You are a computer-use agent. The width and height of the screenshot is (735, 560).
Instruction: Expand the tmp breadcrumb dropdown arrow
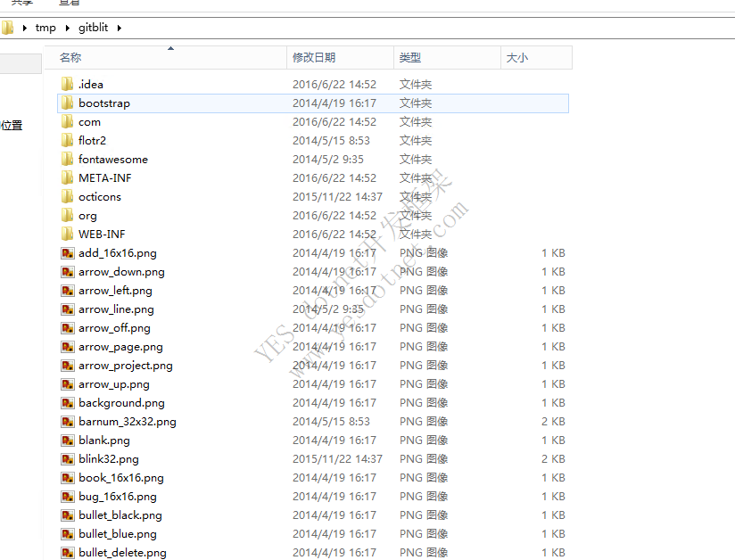pos(68,29)
